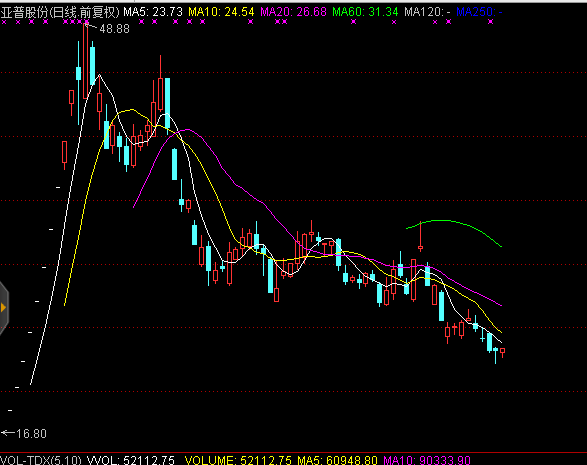The height and width of the screenshot is (465, 587).
Task: Select the green MA60: 31.34 label
Action: [x=365, y=12]
